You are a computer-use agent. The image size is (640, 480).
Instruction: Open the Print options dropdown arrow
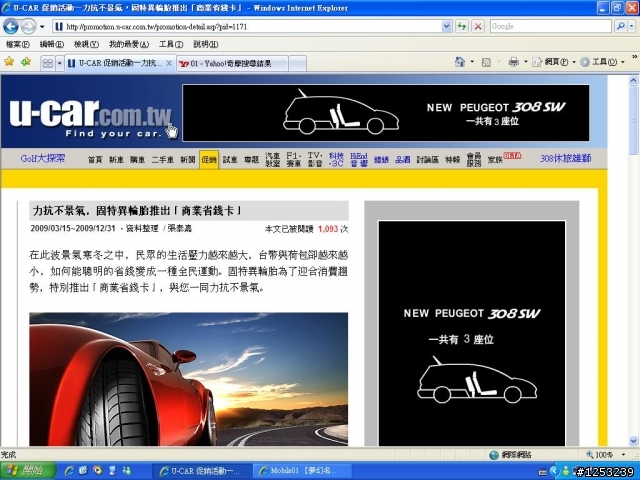525,62
